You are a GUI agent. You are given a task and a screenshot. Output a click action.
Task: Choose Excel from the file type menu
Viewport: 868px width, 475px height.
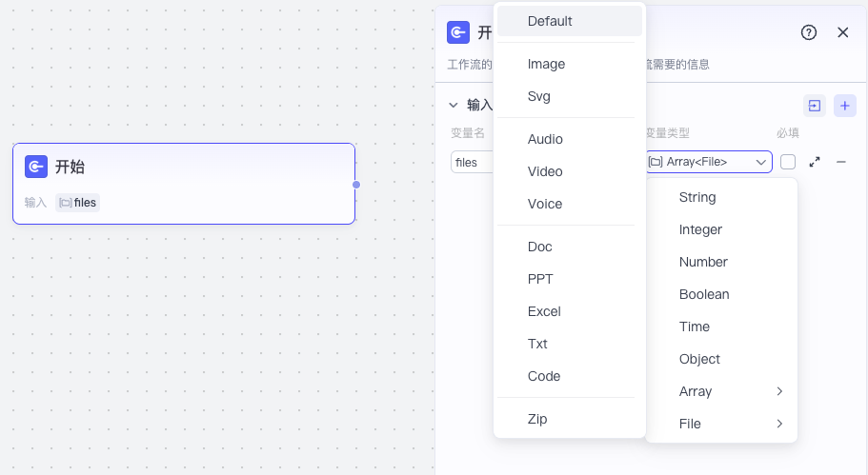(544, 311)
